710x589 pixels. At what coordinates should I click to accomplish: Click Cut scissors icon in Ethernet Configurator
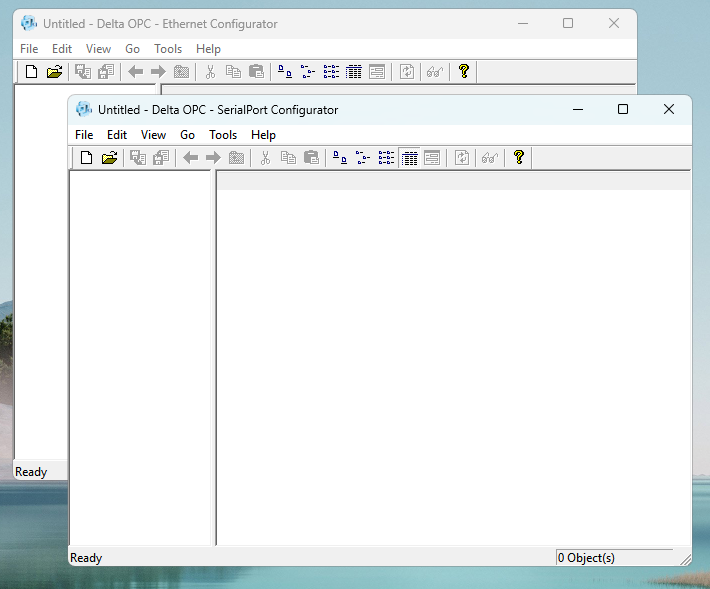[x=210, y=72]
